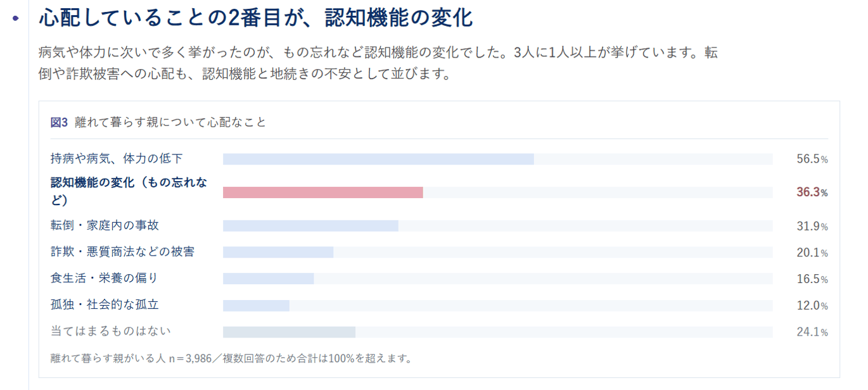Click the footnote about n＝3,986
This screenshot has width=868, height=390.
(x=232, y=358)
